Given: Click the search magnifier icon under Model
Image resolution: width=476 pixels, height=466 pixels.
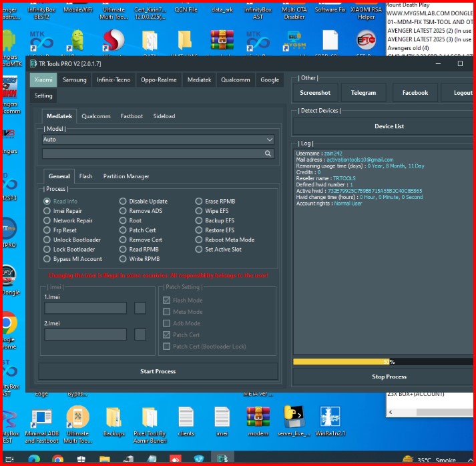Looking at the screenshot, I should (268, 154).
